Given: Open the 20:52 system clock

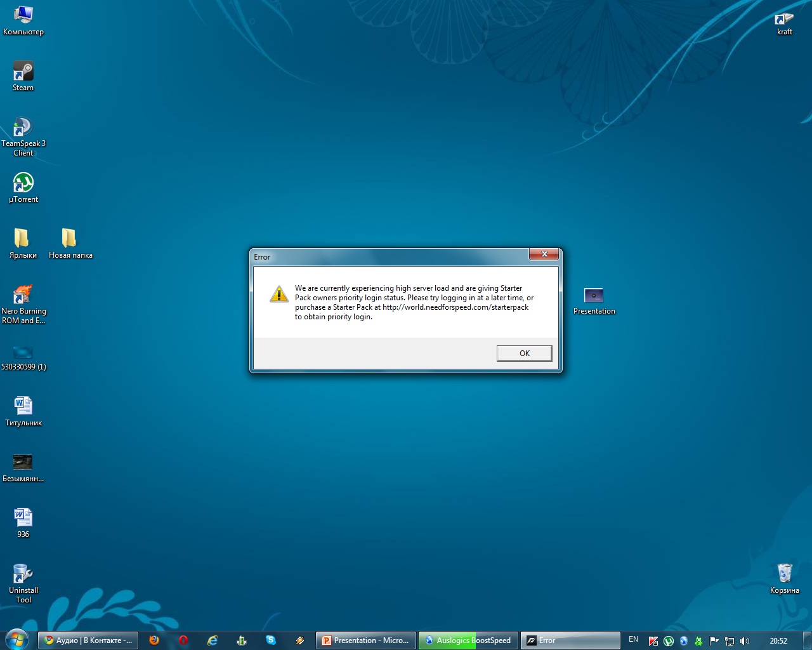Looking at the screenshot, I should click(x=778, y=640).
